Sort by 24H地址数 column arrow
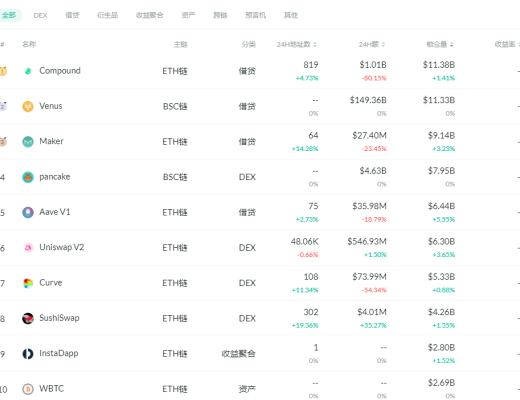The height and width of the screenshot is (400, 520). (x=315, y=44)
